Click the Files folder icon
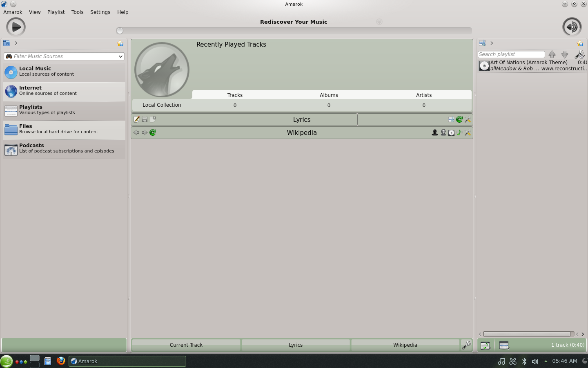 pyautogui.click(x=11, y=130)
